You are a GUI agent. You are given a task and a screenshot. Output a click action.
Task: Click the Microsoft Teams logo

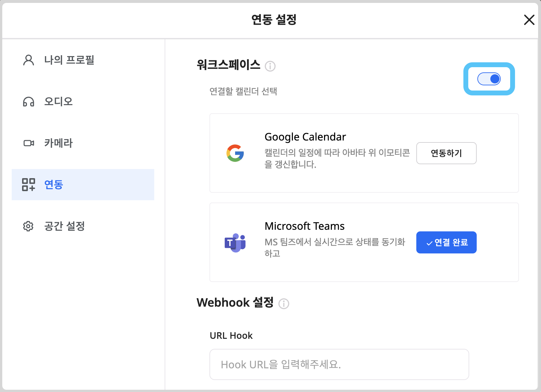point(235,242)
